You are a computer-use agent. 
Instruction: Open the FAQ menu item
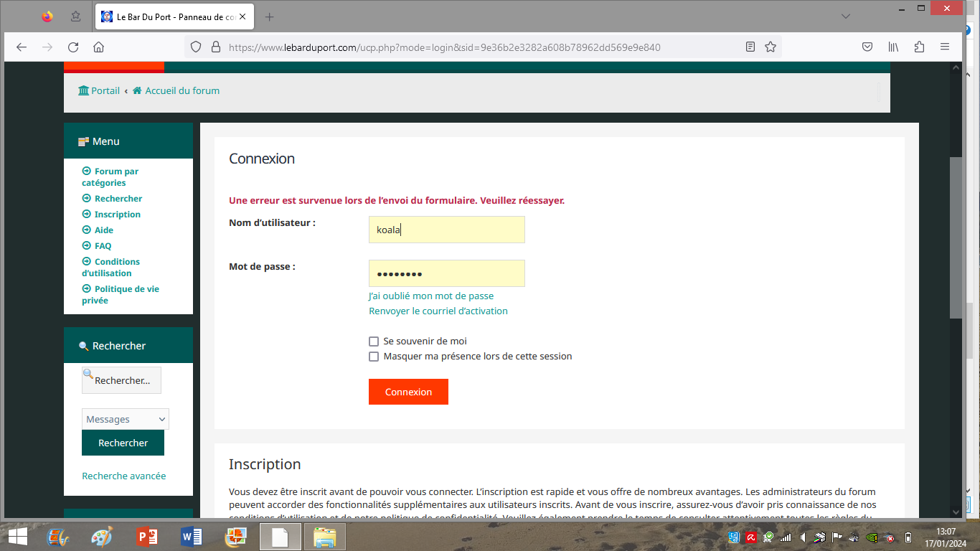(x=103, y=246)
